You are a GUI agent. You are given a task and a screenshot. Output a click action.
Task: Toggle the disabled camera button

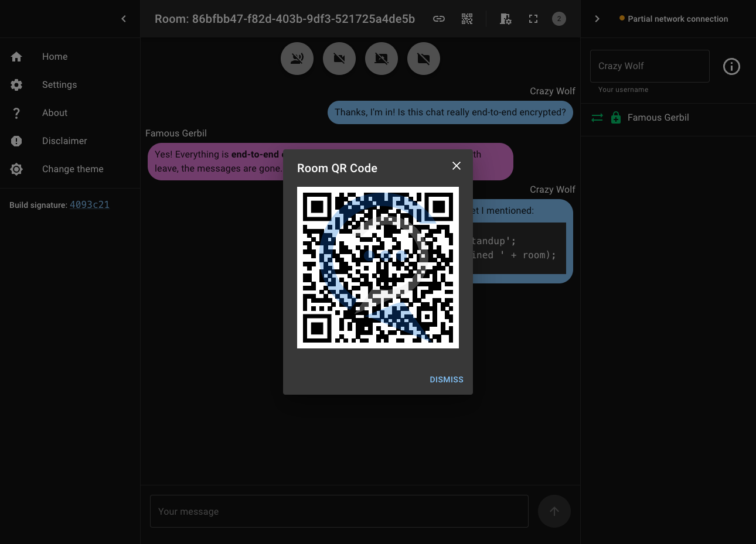tap(339, 59)
